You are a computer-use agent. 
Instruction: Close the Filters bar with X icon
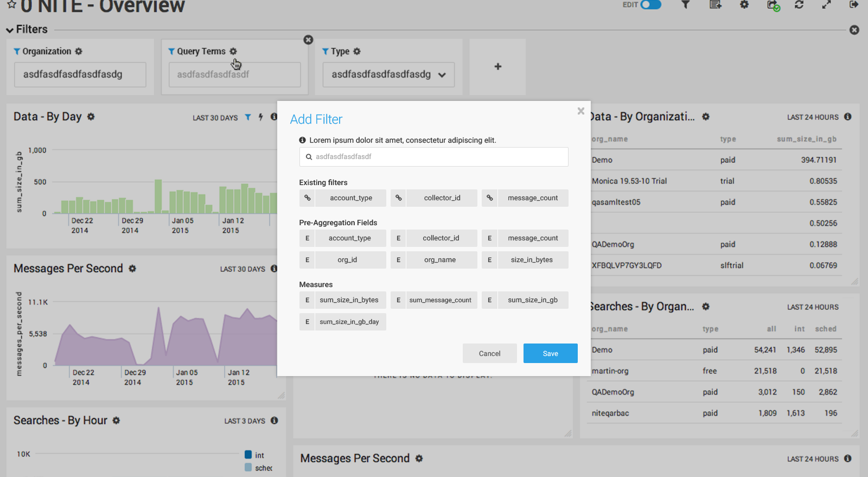pyautogui.click(x=854, y=30)
